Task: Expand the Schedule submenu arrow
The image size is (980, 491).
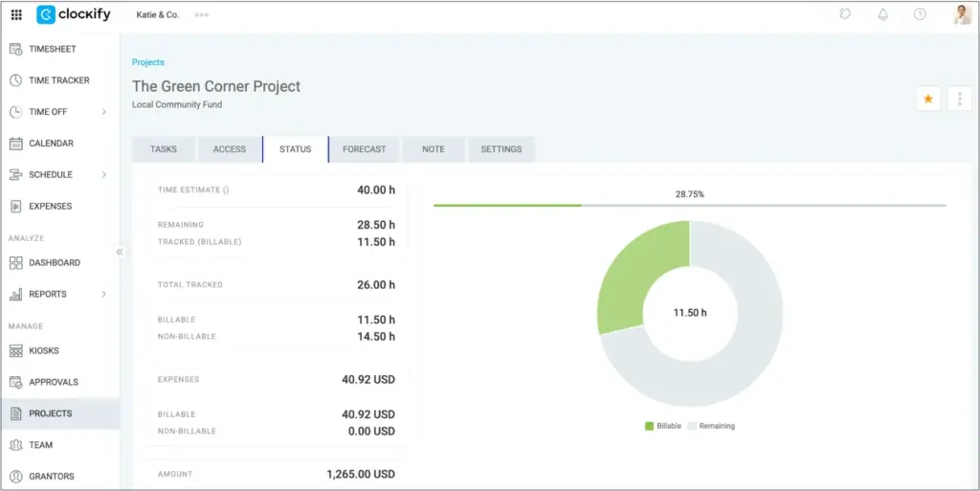Action: [104, 175]
